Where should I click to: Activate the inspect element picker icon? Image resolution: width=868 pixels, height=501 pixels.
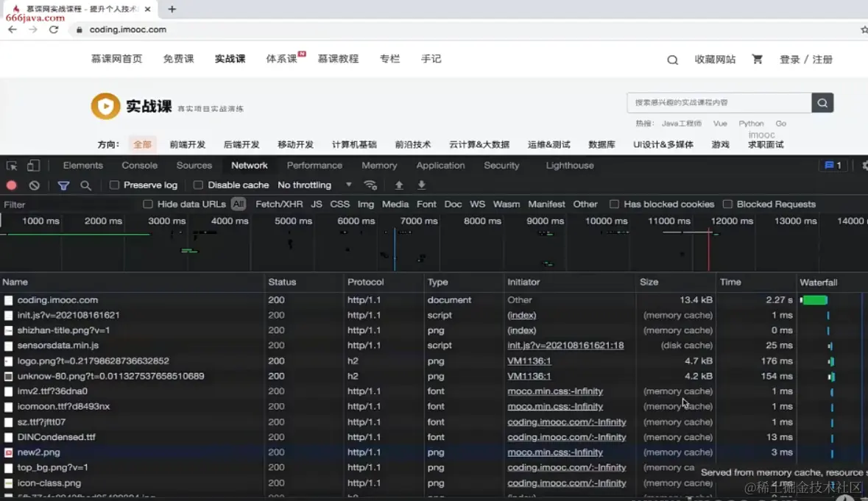12,166
